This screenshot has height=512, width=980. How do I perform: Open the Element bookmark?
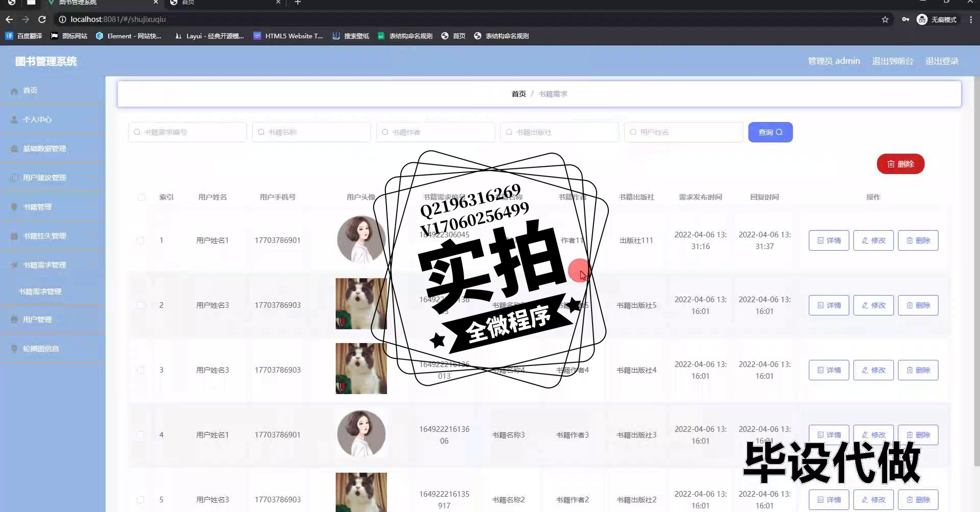click(x=129, y=36)
